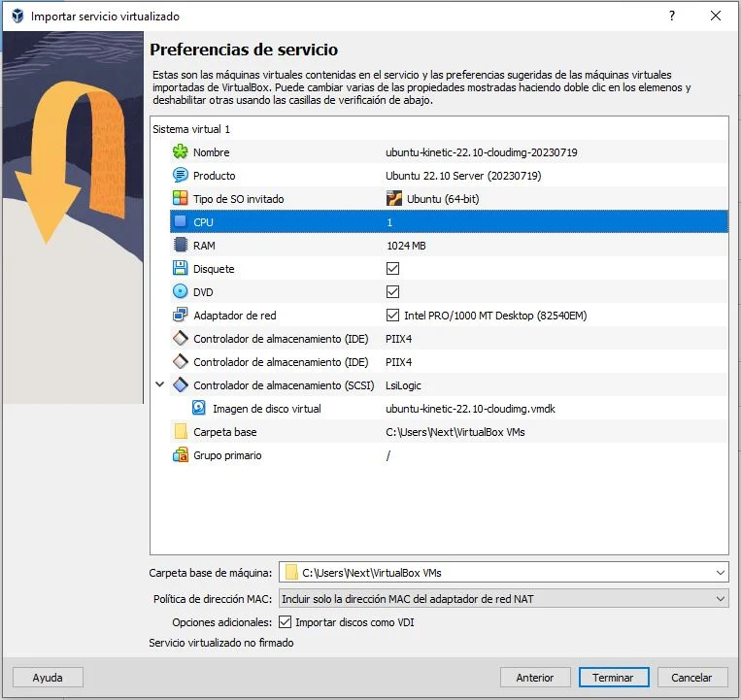Click the CPU count value 1
The width and height of the screenshot is (741, 700).
click(x=389, y=222)
